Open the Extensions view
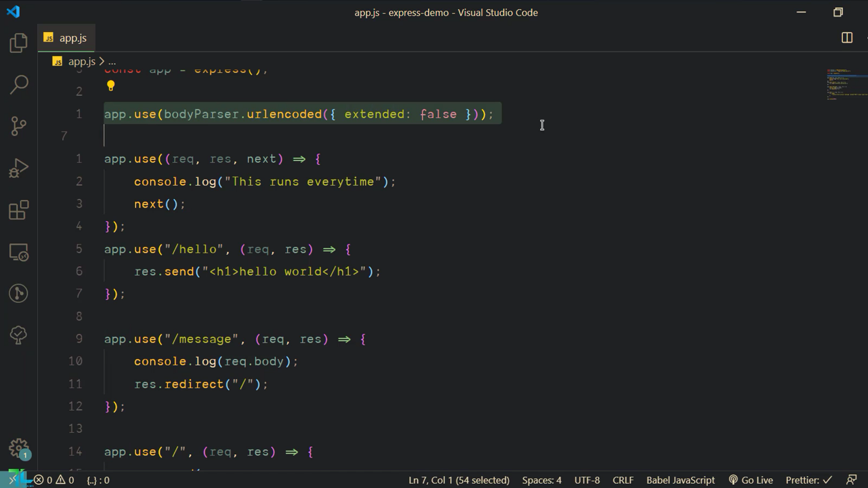This screenshot has width=868, height=488. click(x=19, y=210)
